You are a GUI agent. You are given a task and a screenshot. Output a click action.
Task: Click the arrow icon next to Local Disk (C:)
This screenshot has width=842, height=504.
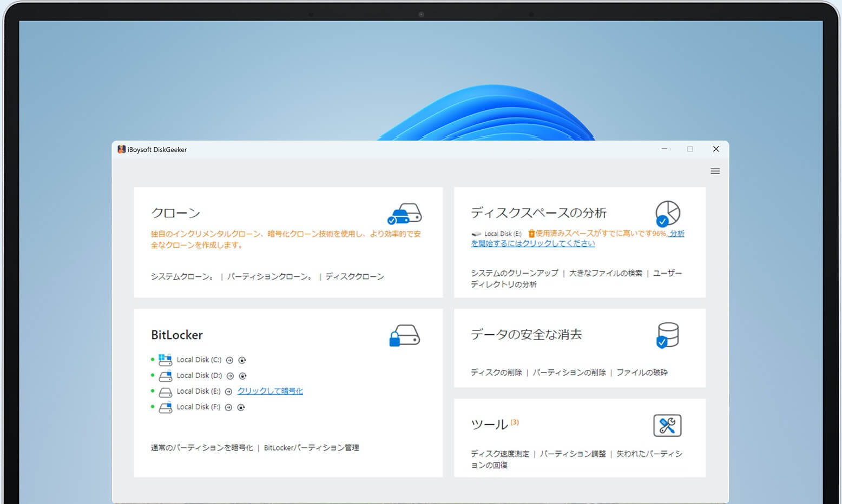coord(229,360)
